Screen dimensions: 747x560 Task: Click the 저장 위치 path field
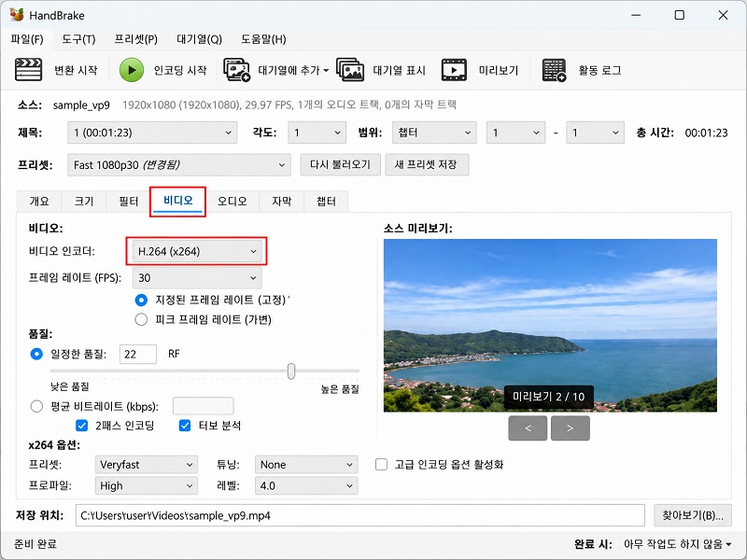coord(359,515)
